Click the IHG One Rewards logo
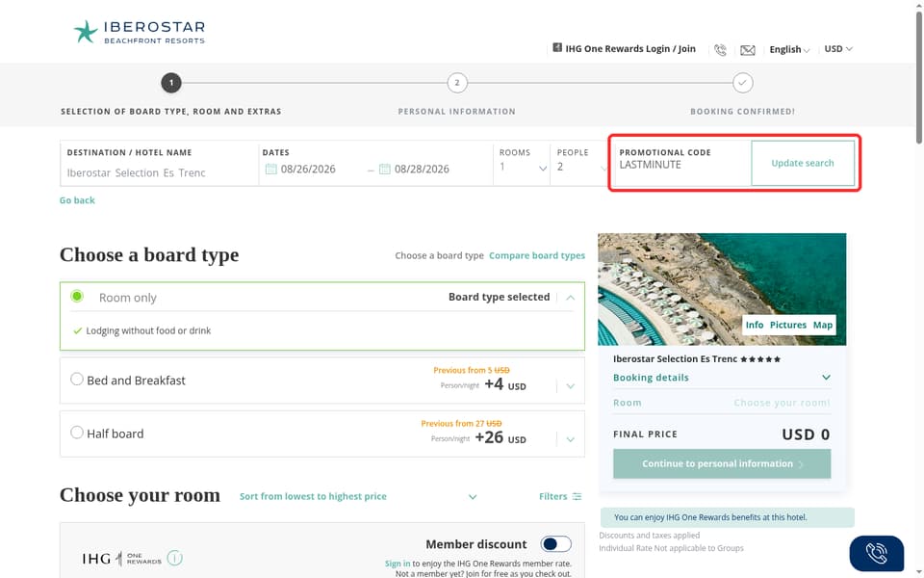The height and width of the screenshot is (578, 924). (121, 558)
